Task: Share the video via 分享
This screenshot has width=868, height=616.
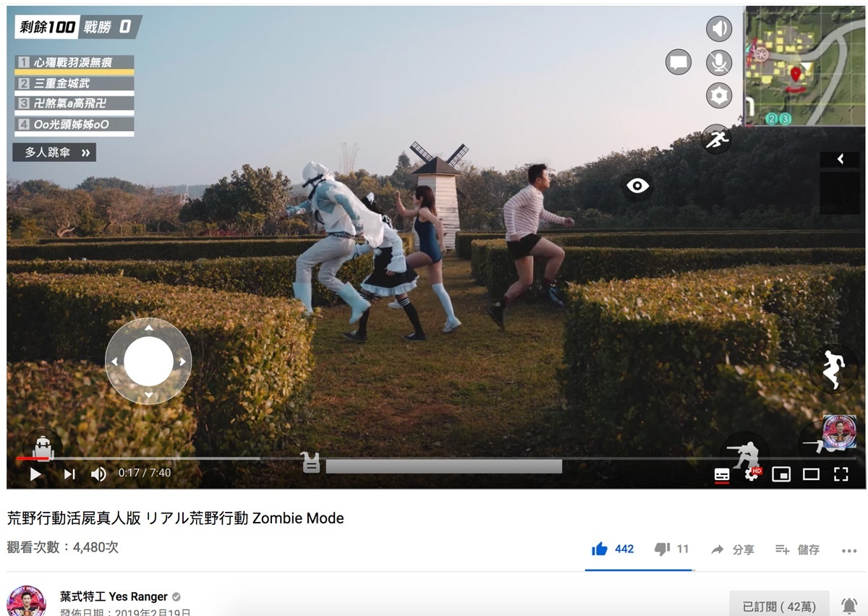Action: click(x=732, y=550)
